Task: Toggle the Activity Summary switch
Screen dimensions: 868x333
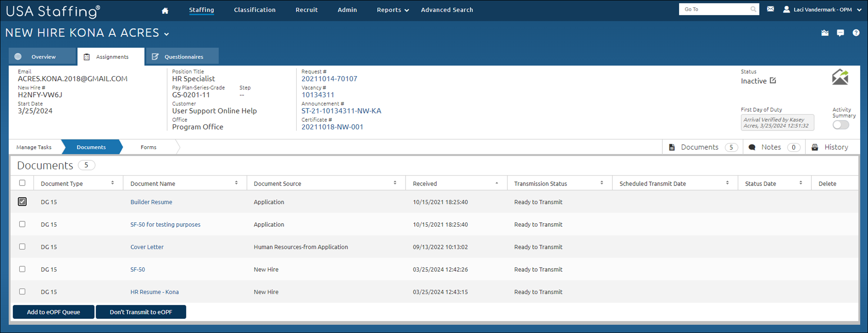Action: tap(841, 125)
